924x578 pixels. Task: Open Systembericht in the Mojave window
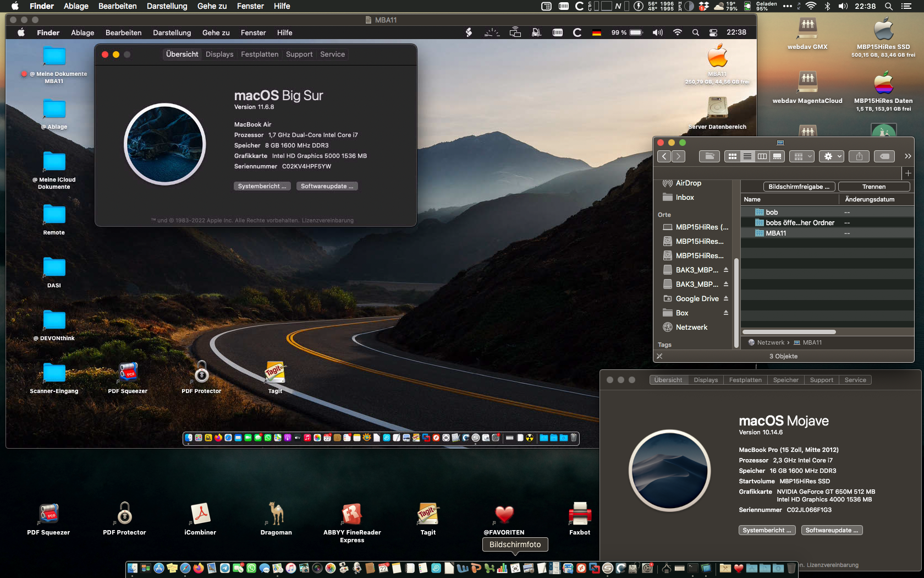point(767,530)
